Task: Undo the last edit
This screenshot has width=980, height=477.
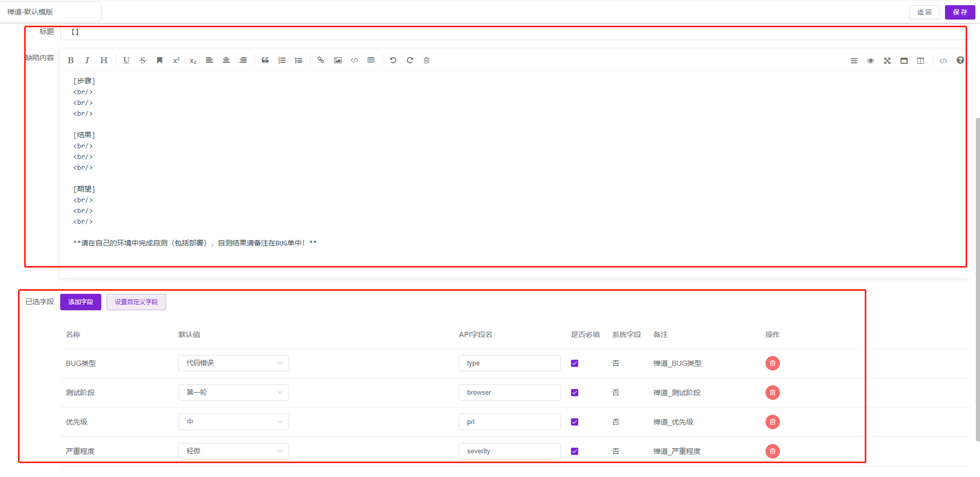Action: click(x=393, y=60)
